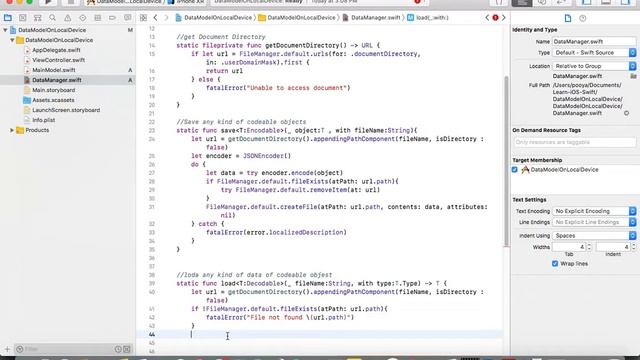Screen dimensions: 640x360
Task: Open the Text Encoding dropdown
Action: pyautogui.click(x=594, y=211)
